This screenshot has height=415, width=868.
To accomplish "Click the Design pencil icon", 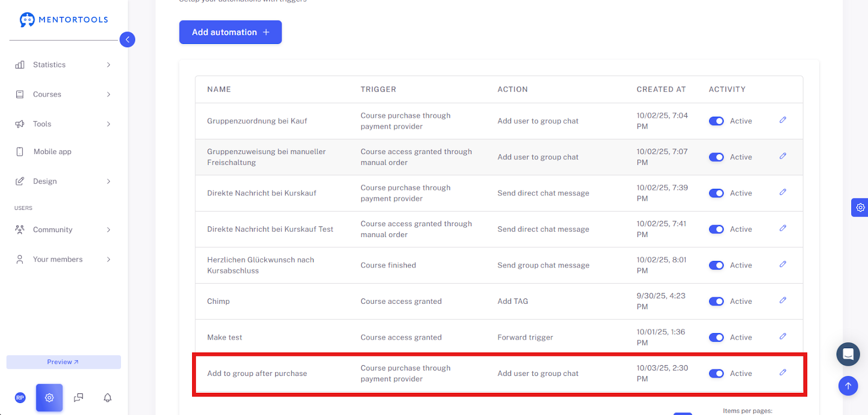I will [20, 181].
